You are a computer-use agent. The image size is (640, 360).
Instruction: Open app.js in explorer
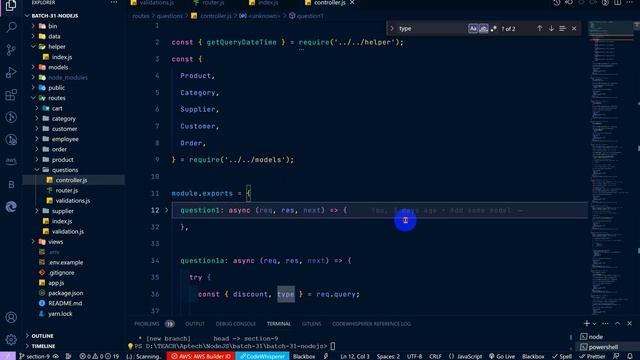coord(56,282)
